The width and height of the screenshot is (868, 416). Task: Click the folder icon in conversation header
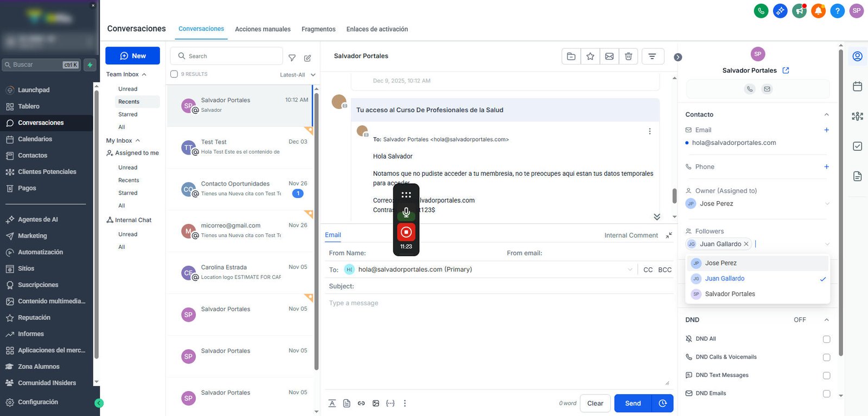tap(571, 56)
